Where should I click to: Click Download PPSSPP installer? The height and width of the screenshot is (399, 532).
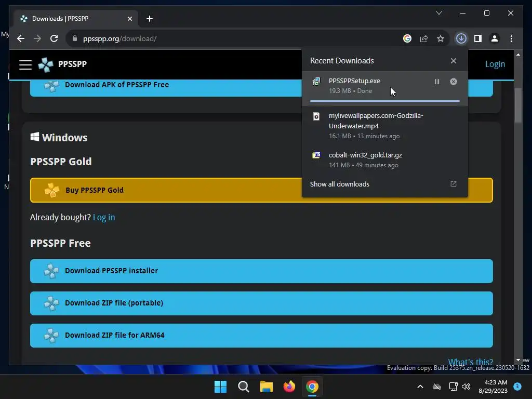(261, 271)
